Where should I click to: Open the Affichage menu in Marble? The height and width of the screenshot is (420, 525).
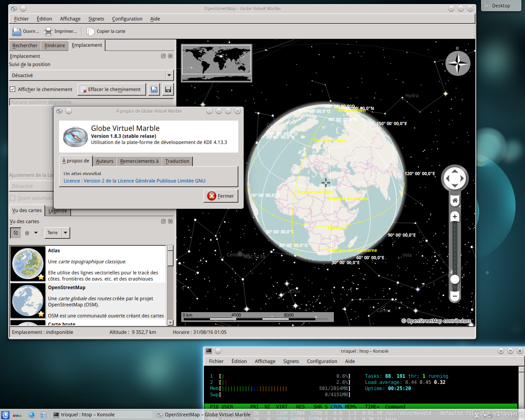tap(70, 19)
